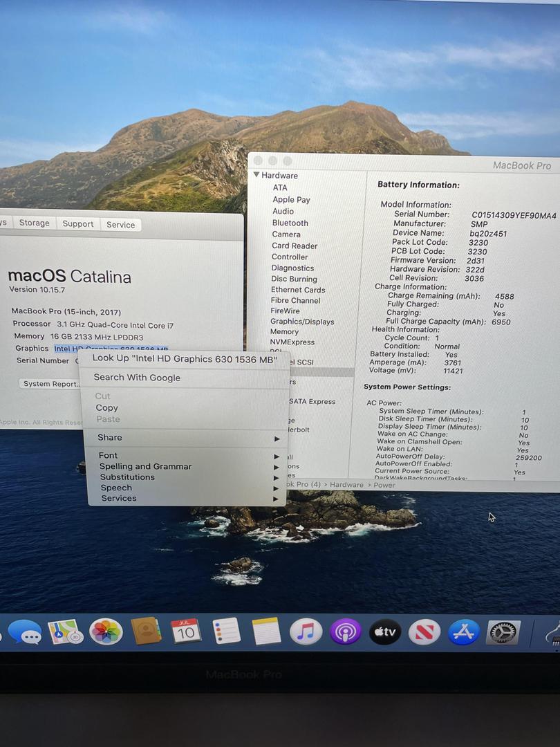
Task: Open the Photos app in the Dock
Action: point(106,631)
